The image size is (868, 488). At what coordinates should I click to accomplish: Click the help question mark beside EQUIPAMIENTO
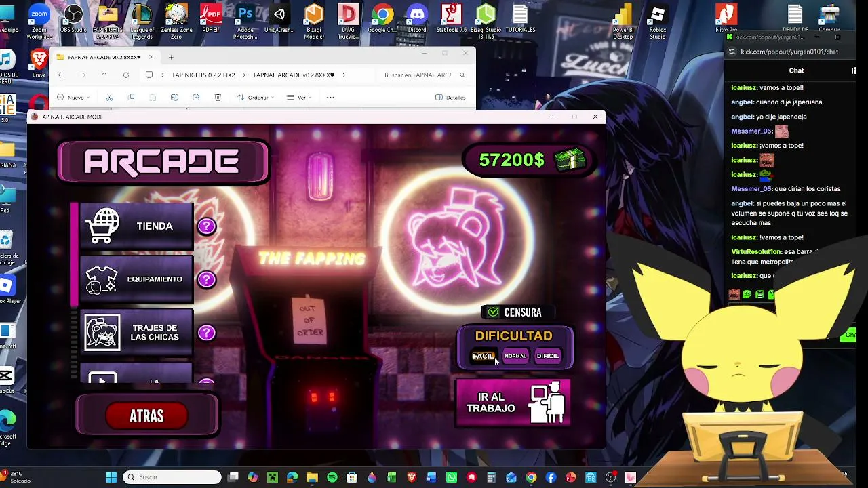(x=206, y=279)
